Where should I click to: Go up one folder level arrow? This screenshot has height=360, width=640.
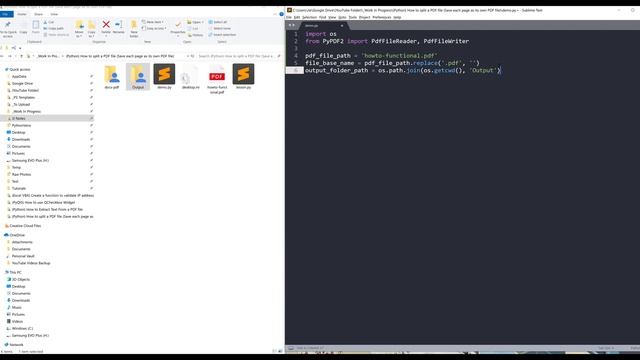pos(21,56)
